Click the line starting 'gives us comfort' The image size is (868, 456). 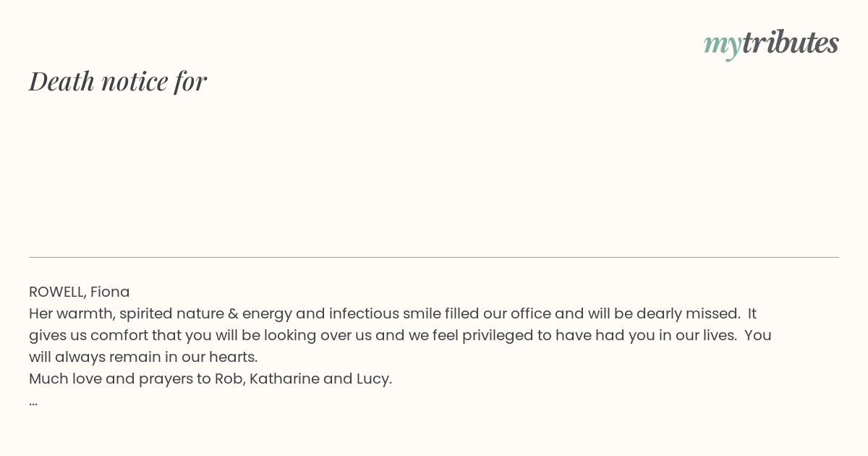400,335
